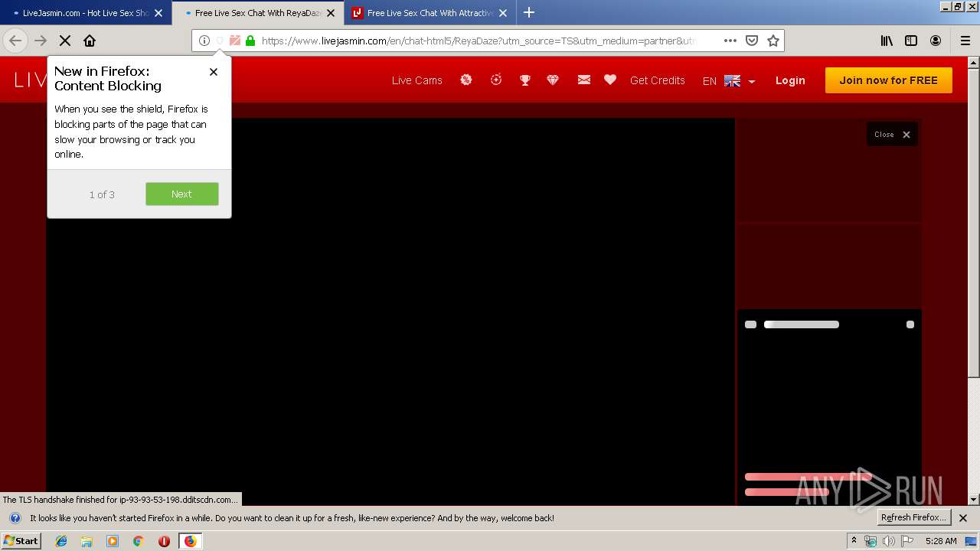Click the green padlock connection icon
This screenshot has width=980, height=551.
(250, 41)
